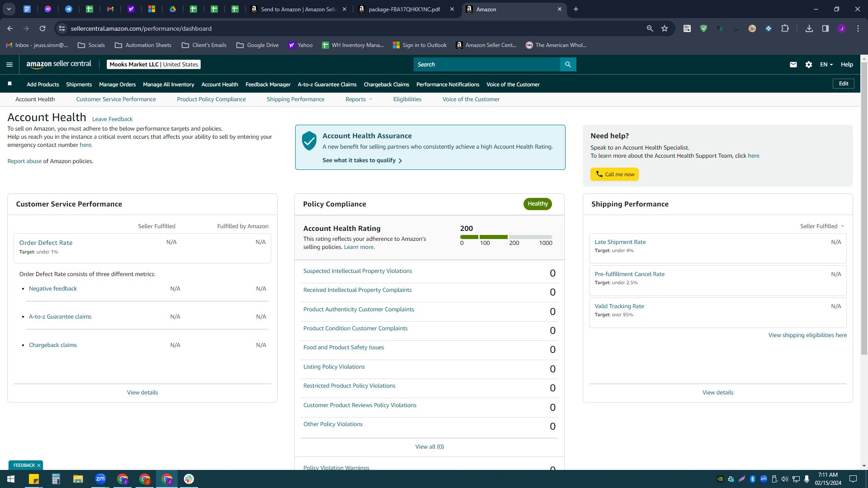Open the tab search dropdown arrow
The width and height of the screenshot is (868, 488).
pyautogui.click(x=9, y=9)
